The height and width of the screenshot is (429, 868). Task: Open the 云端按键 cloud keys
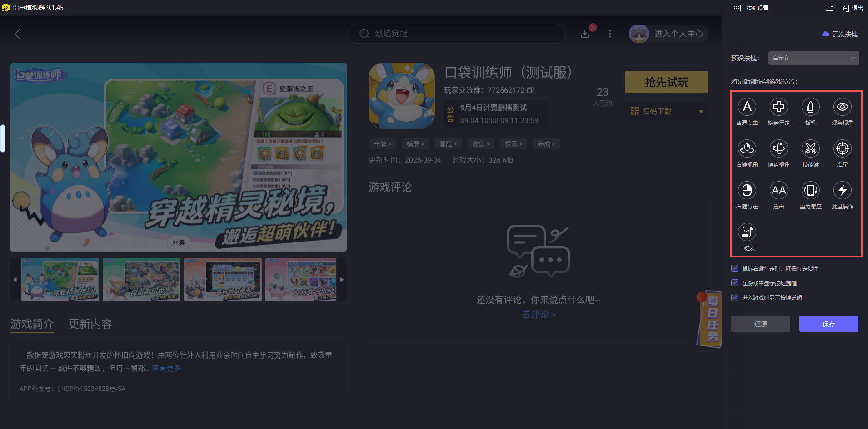click(840, 34)
